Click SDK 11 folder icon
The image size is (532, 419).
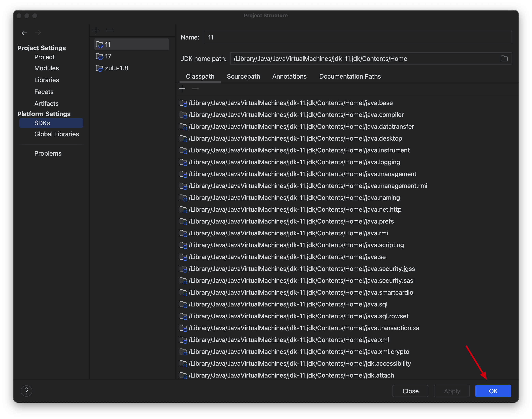pos(99,45)
